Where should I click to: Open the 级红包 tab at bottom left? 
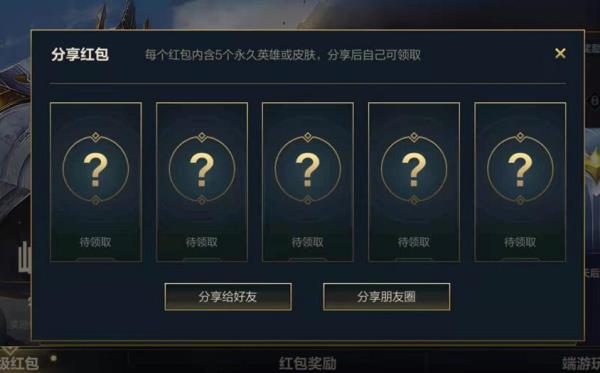19,363
